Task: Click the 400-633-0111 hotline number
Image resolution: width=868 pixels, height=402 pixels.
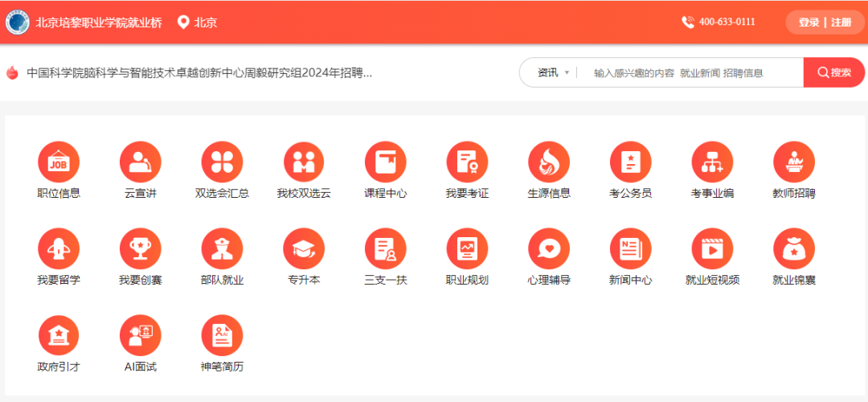Action: pyautogui.click(x=727, y=23)
